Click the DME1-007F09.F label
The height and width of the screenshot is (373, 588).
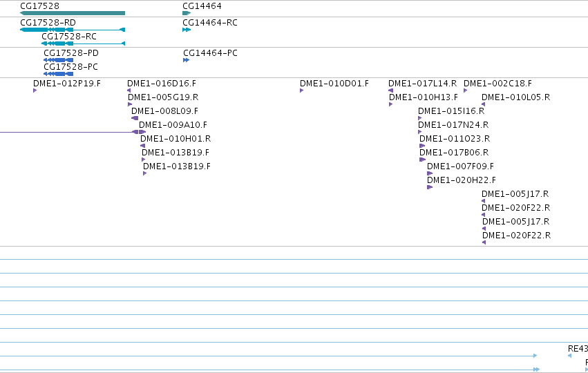[x=460, y=166]
